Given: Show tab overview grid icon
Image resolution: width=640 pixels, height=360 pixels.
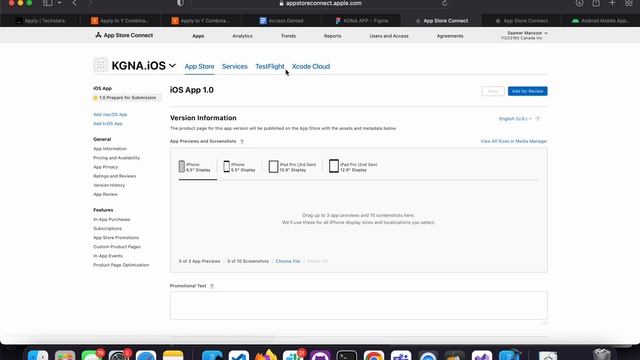Looking at the screenshot, I should click(629, 3).
